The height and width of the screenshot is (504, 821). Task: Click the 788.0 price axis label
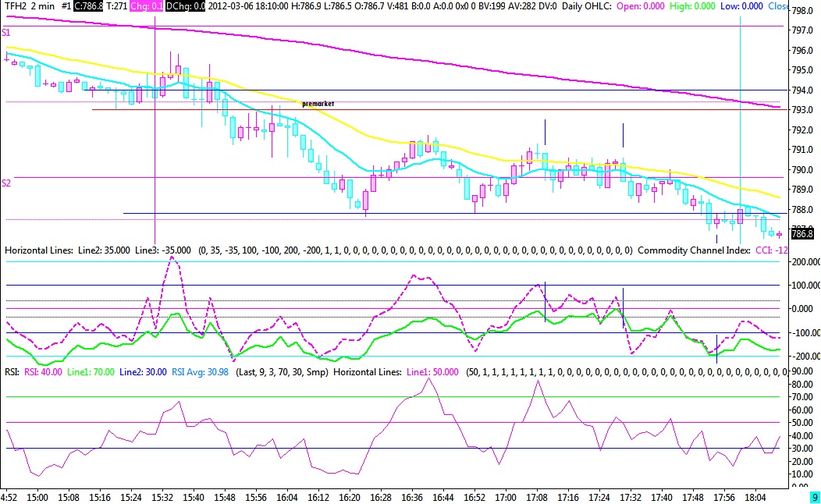(x=801, y=209)
